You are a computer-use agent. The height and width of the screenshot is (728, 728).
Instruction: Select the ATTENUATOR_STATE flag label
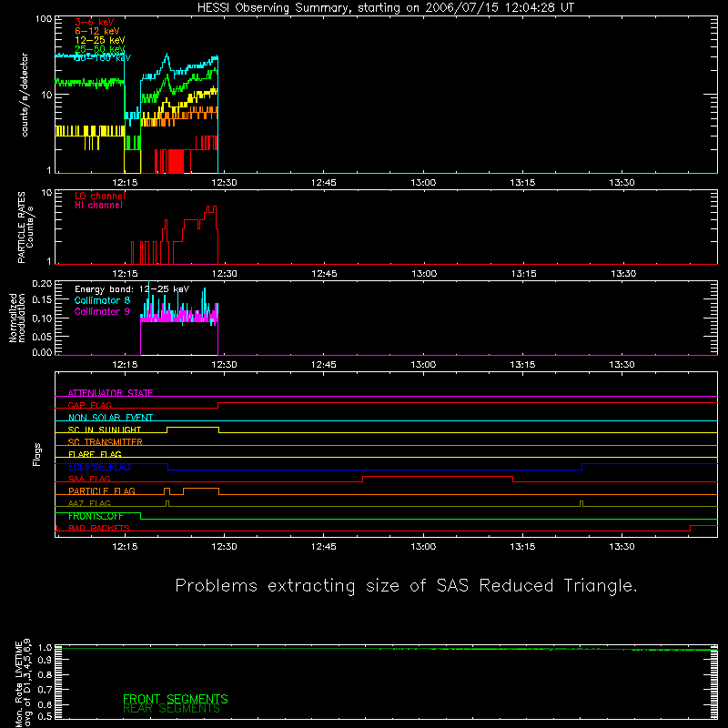pyautogui.click(x=110, y=393)
